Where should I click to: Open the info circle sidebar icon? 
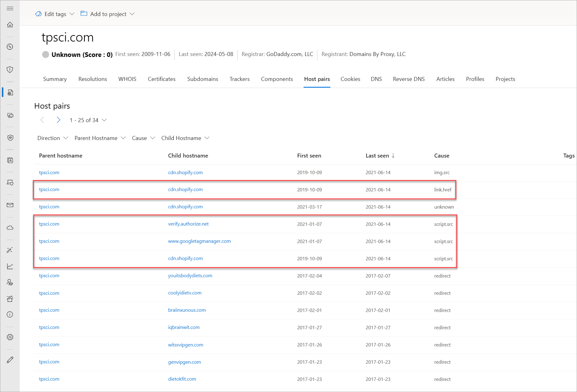10,314
